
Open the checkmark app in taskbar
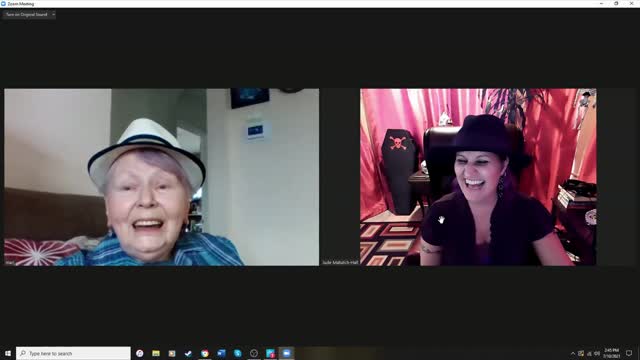pyautogui.click(x=188, y=353)
